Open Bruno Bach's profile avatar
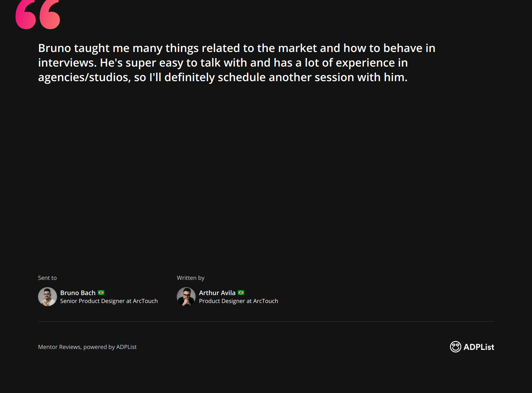 pos(47,297)
